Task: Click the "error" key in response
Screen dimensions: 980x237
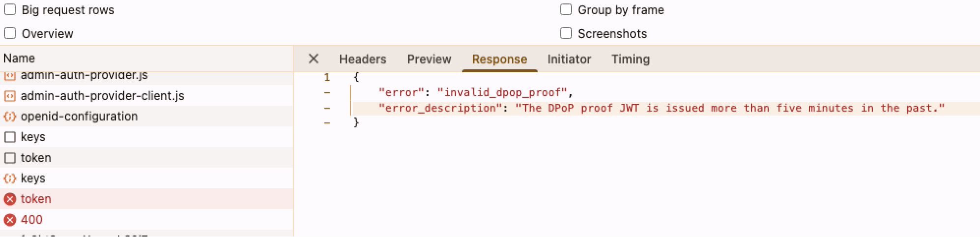Action: coord(401,92)
